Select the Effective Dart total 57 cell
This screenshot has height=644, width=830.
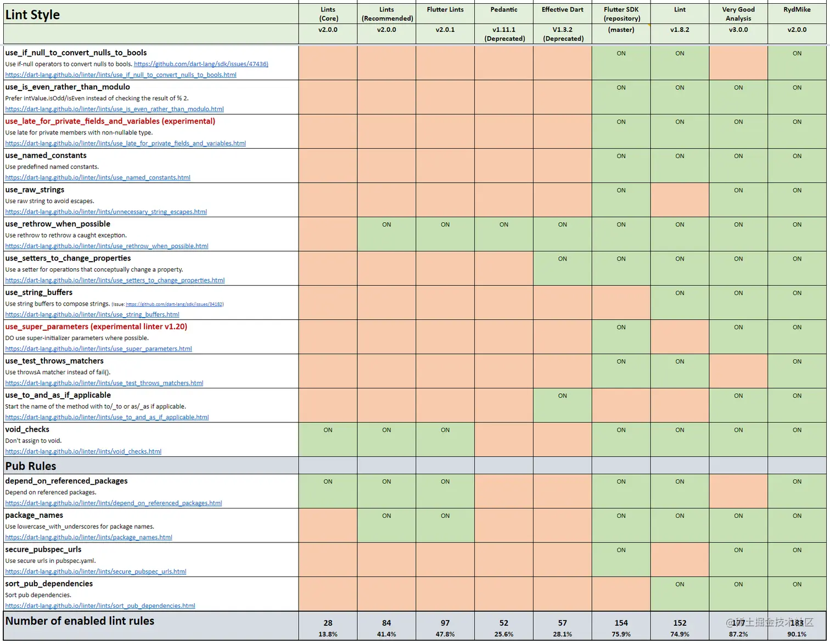click(563, 623)
